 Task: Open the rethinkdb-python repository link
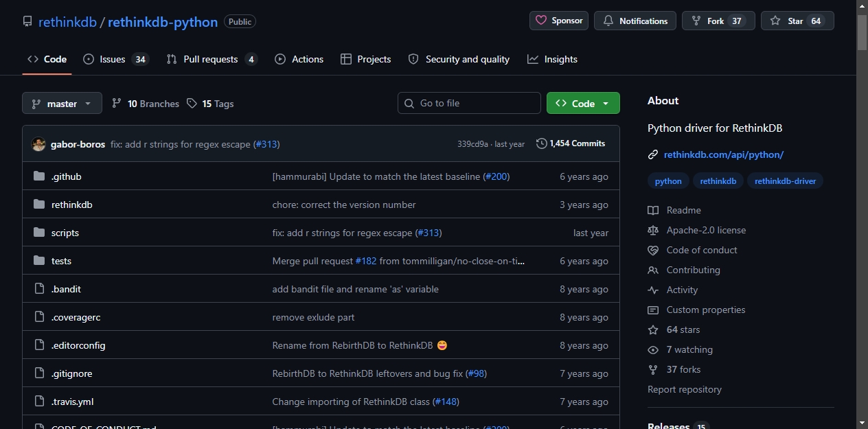point(163,21)
